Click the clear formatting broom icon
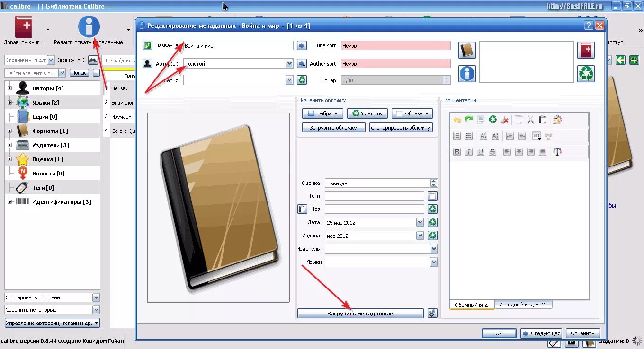Viewport: 644px width, 349px height. pos(505,120)
